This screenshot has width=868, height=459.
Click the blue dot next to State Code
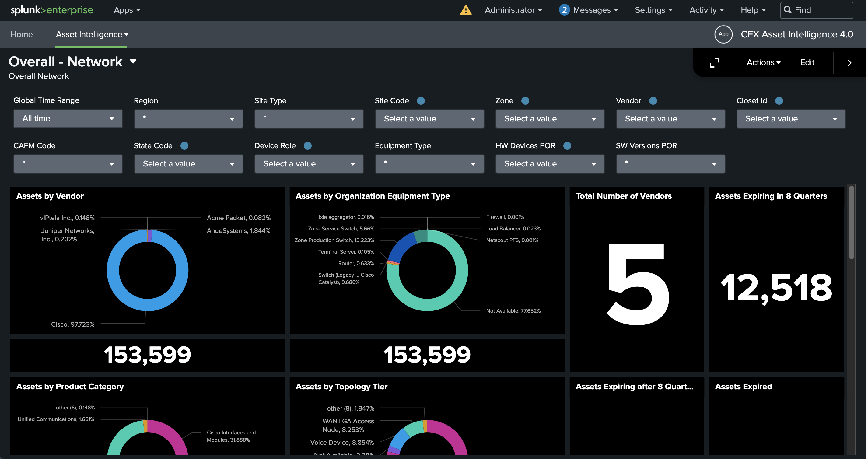[184, 145]
